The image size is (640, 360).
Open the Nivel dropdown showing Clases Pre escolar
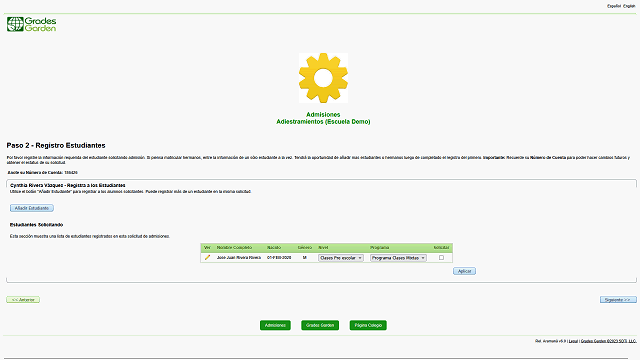click(340, 258)
